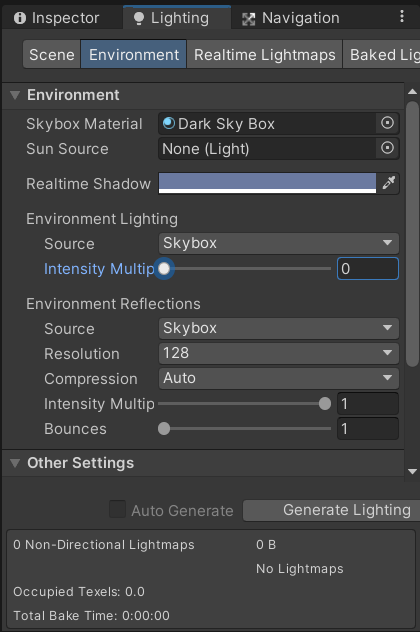Open Environment Lighting Source dropdown

[279, 243]
